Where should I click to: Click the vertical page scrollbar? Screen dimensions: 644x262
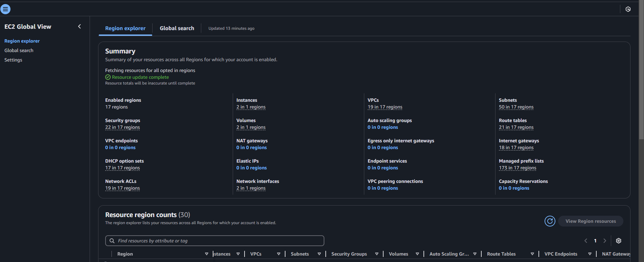[x=641, y=69]
